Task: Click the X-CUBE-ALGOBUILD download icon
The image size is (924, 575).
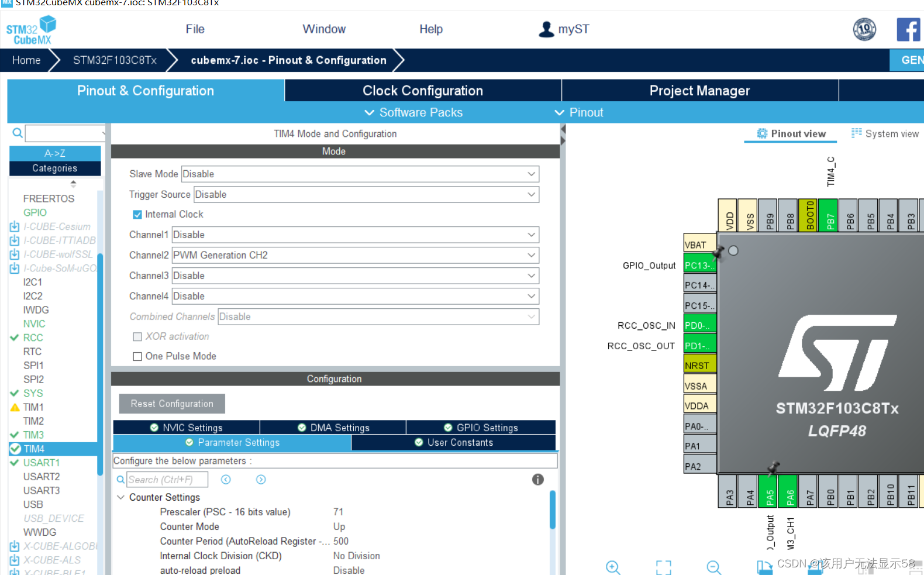Action: 15,546
